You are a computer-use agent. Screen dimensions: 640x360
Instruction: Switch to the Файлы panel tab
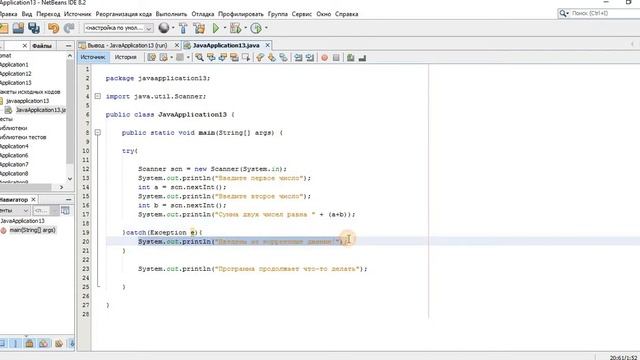[x=42, y=46]
